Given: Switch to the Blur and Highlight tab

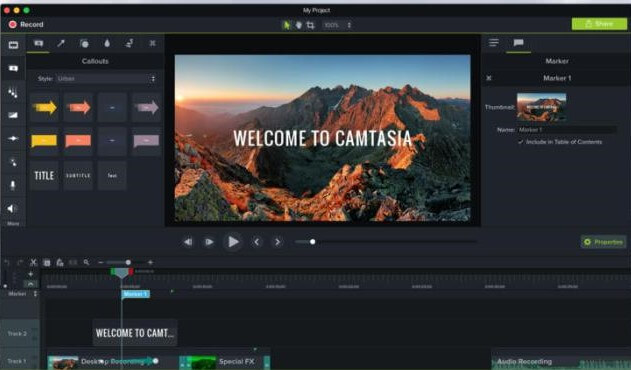Looking at the screenshot, I should tap(107, 43).
